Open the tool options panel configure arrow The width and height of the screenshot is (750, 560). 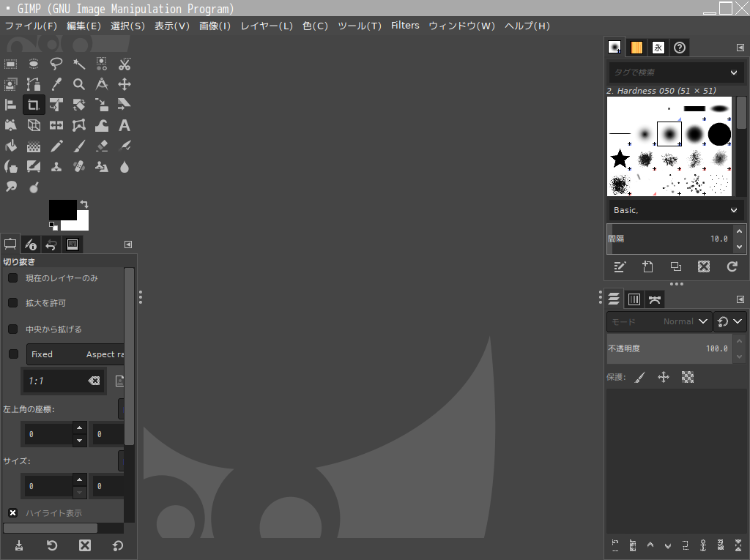coord(128,244)
